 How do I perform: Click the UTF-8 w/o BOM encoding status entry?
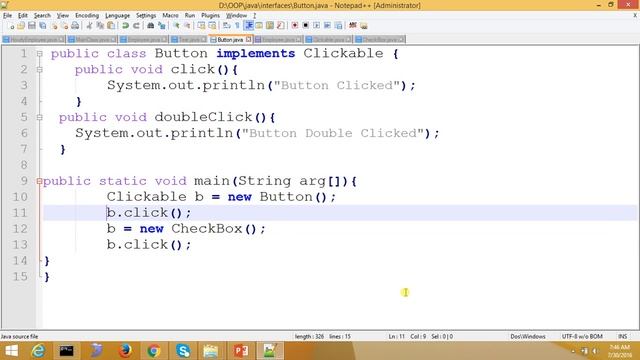click(x=582, y=337)
